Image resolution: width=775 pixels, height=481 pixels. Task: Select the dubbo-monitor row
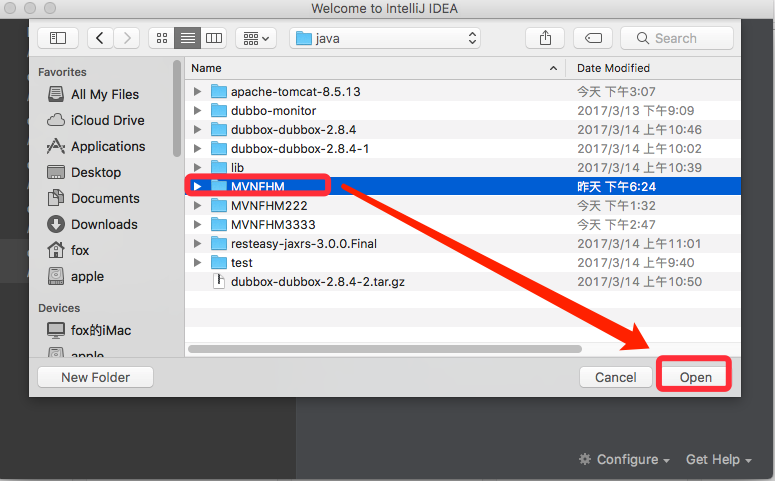463,110
